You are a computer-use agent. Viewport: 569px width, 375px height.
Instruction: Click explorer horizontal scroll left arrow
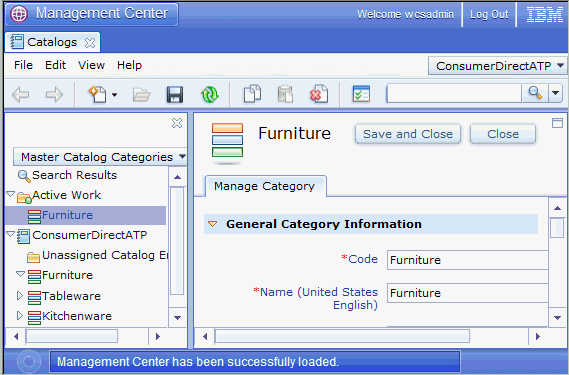click(16, 337)
